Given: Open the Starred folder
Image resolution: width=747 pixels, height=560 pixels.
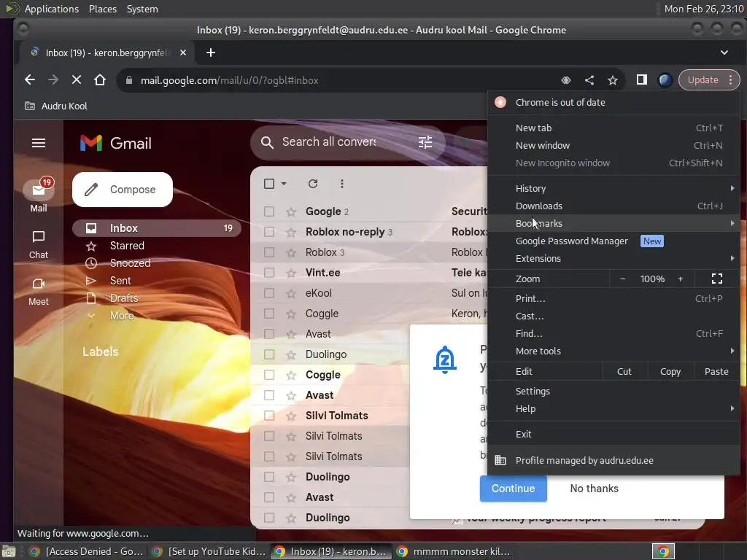Looking at the screenshot, I should point(127,246).
